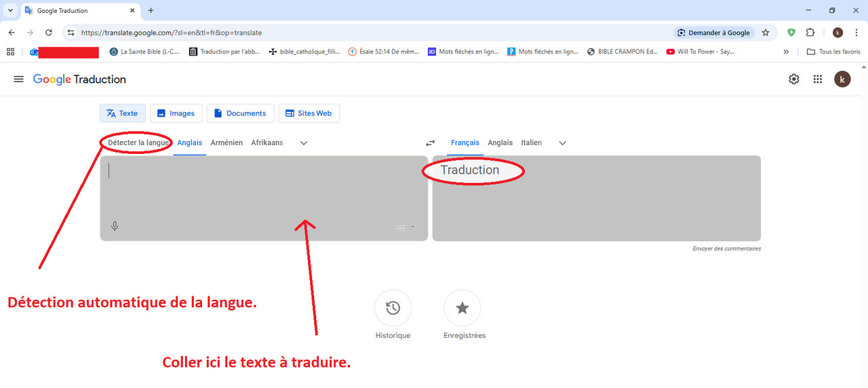Open the Historique button

(x=393, y=308)
